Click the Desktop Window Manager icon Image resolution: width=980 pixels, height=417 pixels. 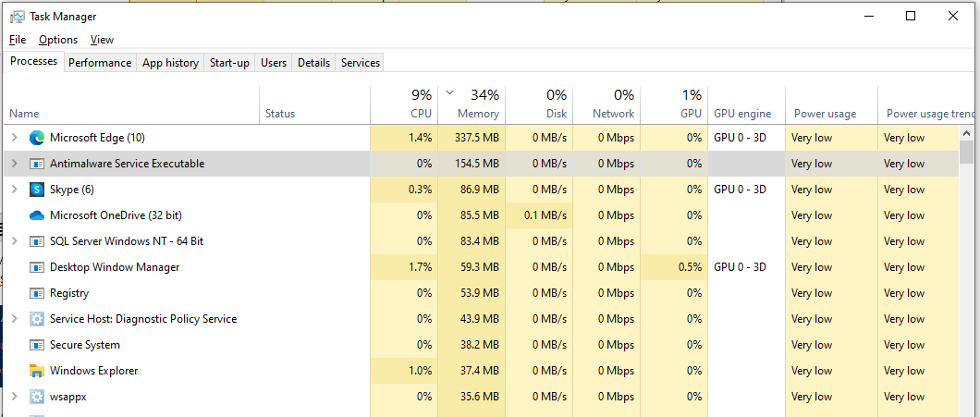(37, 267)
